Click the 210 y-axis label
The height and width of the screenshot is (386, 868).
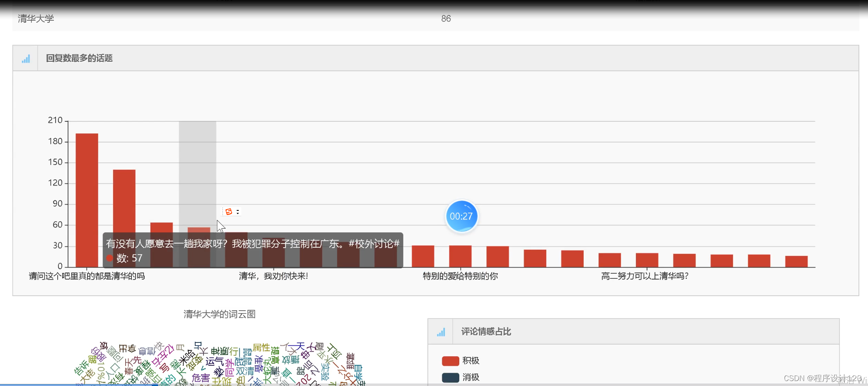pos(55,121)
